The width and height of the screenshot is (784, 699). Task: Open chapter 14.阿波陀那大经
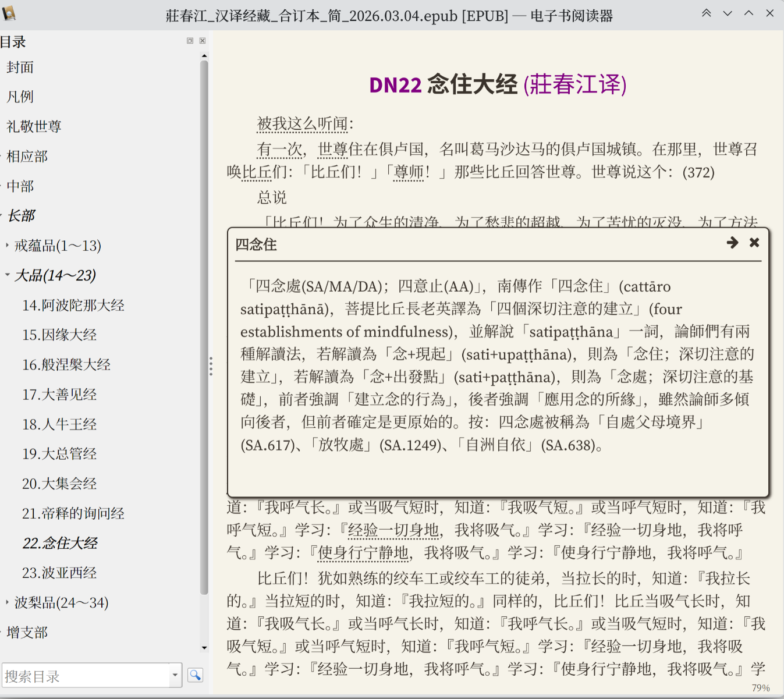pyautogui.click(x=73, y=305)
